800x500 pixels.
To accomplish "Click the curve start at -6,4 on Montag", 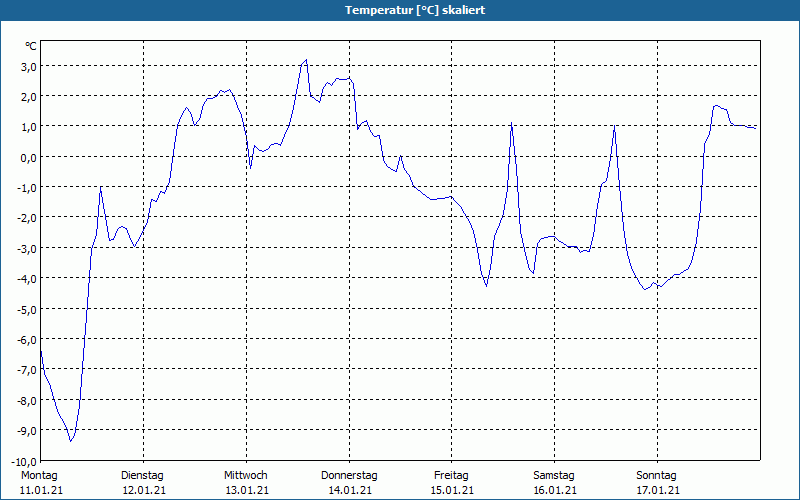I will [x=41, y=351].
